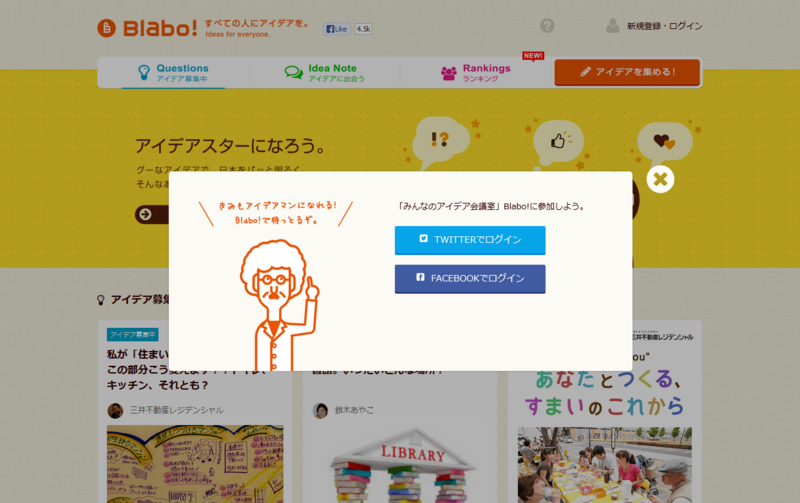The width and height of the screenshot is (800, 503).
Task: Click the 鈴木あやこ author avatar
Action: (x=320, y=410)
